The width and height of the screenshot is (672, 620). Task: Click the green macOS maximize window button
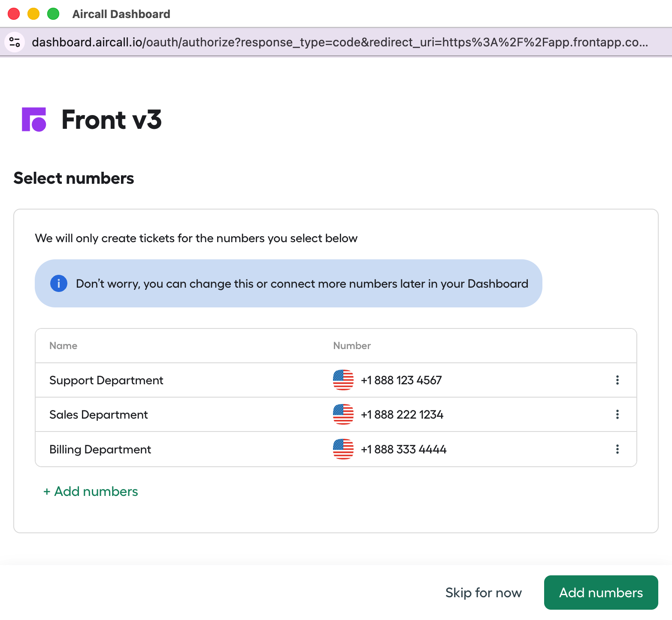(x=53, y=14)
